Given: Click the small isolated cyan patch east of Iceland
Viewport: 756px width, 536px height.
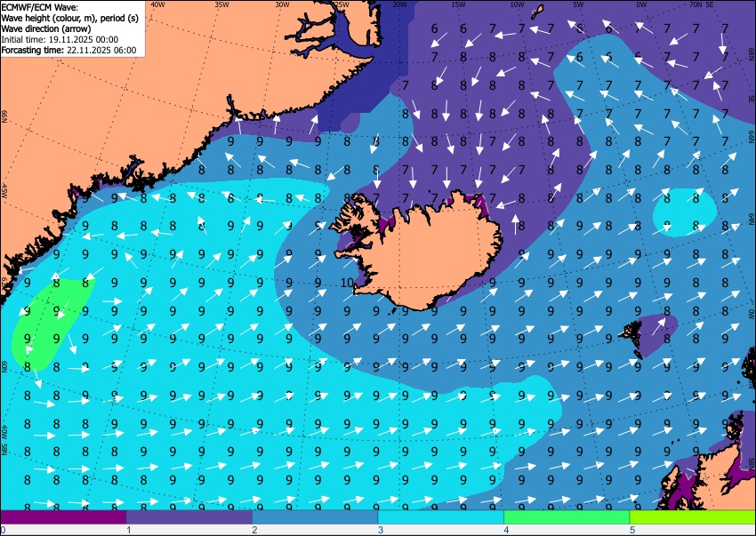Looking at the screenshot, I should tap(685, 212).
